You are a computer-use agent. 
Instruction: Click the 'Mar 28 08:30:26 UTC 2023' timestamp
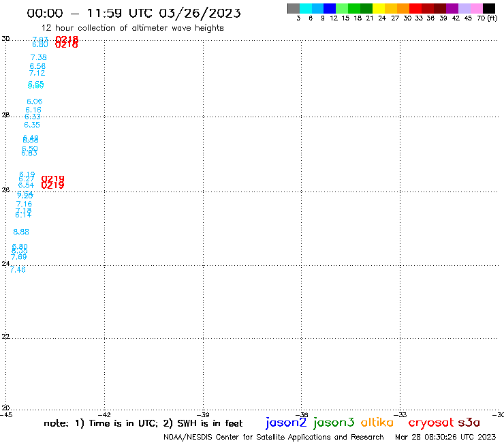(x=445, y=437)
